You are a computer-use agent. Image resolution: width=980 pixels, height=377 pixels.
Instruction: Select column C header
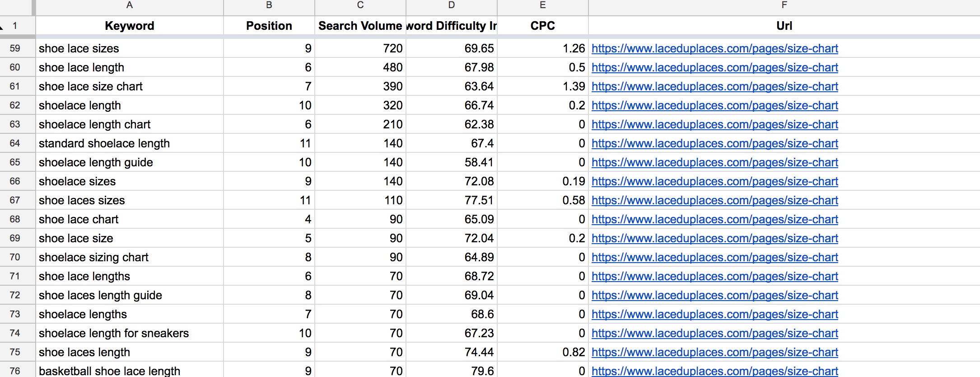point(360,5)
